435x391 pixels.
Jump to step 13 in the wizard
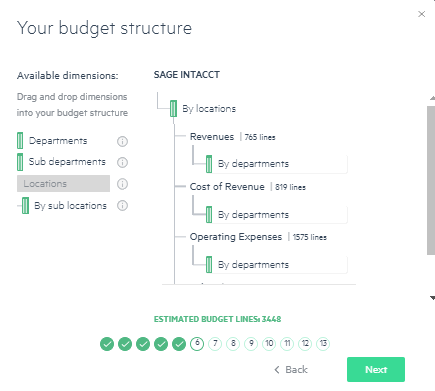point(323,344)
